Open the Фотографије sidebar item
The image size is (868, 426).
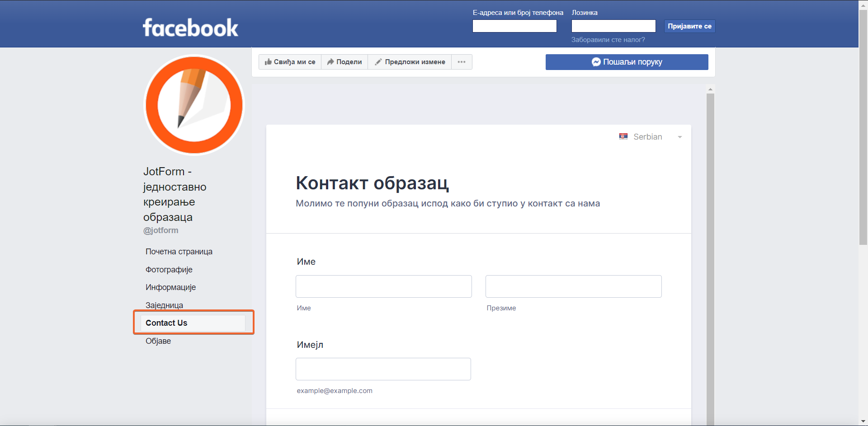(x=169, y=270)
